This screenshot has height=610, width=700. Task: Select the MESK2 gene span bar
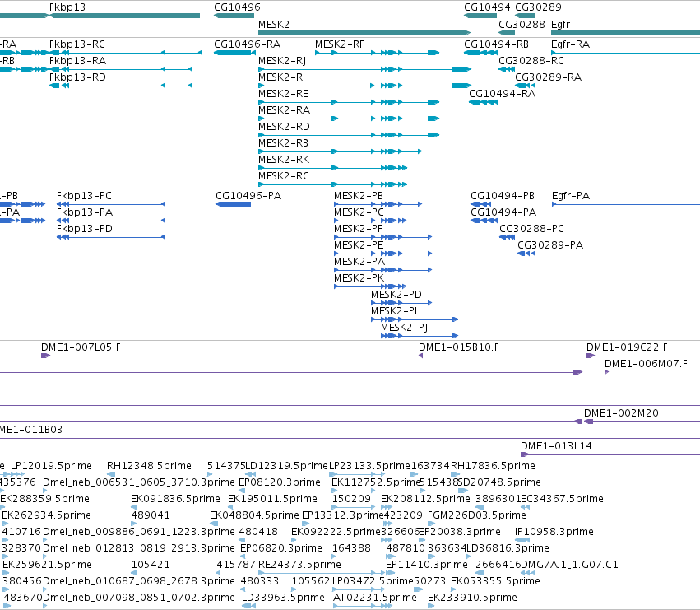(364, 33)
